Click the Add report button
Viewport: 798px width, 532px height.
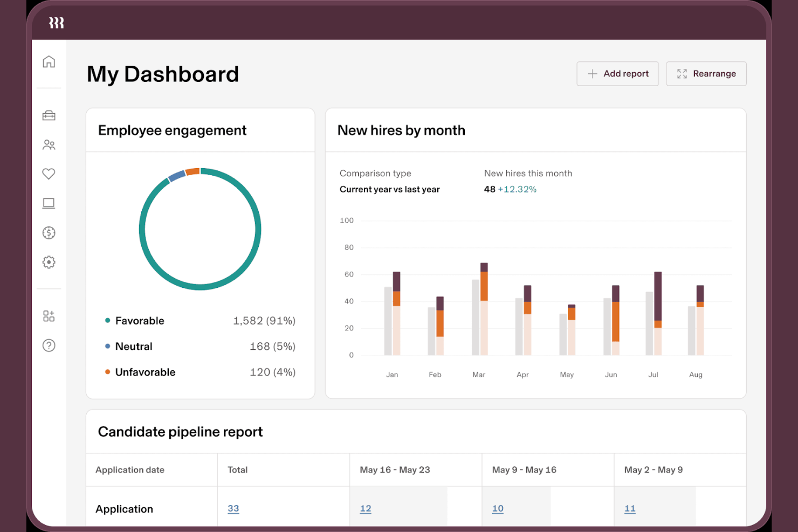point(617,73)
